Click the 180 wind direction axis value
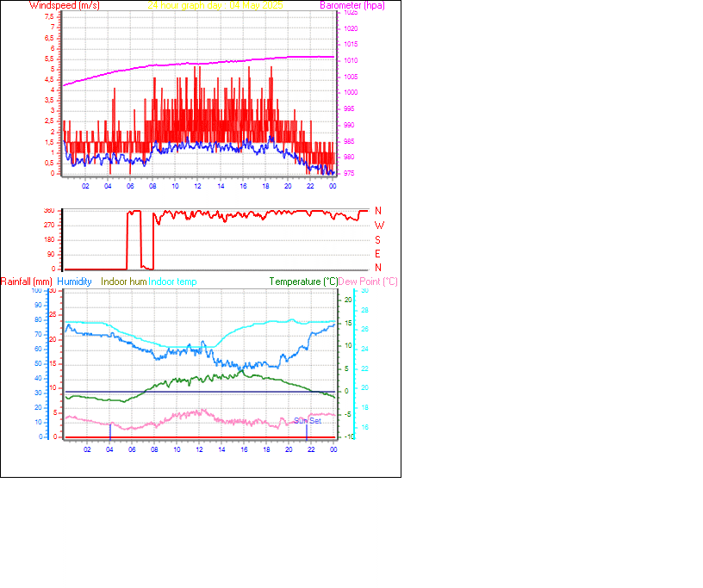The image size is (703, 588). coord(49,239)
